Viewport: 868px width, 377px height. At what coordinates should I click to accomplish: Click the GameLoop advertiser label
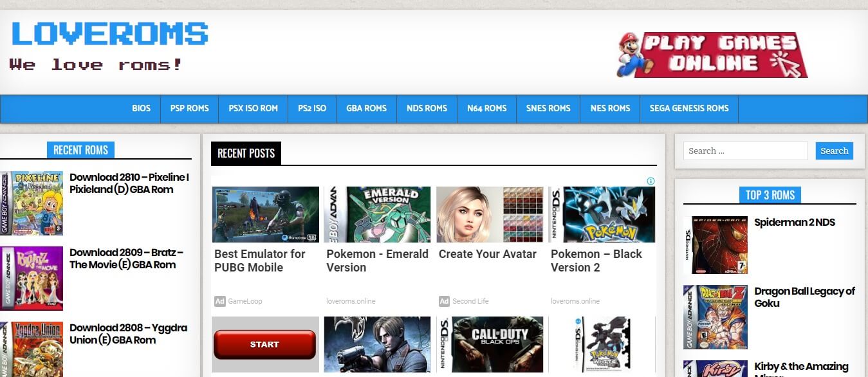coord(245,301)
